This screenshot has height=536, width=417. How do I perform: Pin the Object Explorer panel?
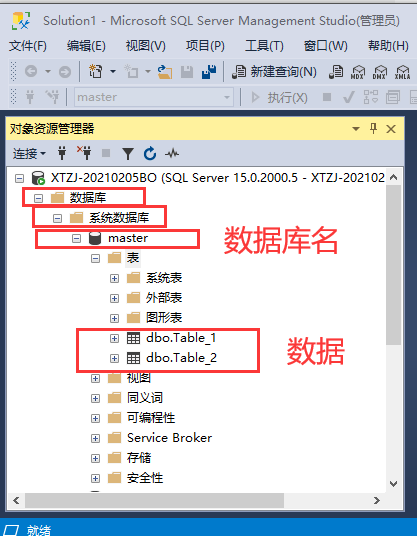[373, 129]
